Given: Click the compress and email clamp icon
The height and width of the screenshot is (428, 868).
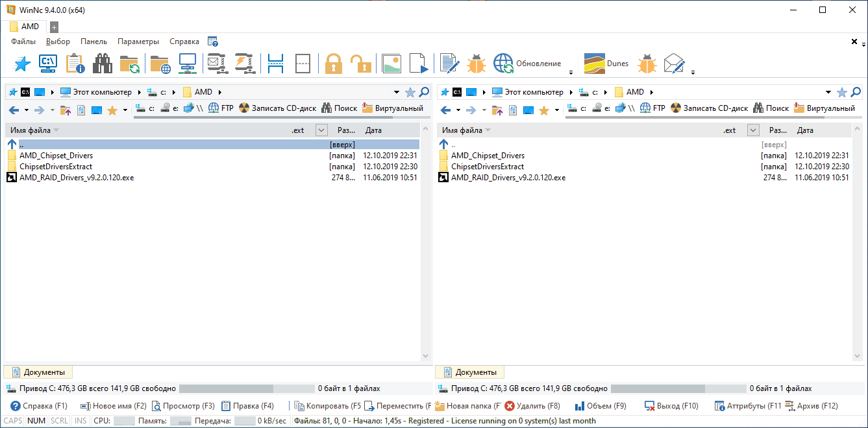Looking at the screenshot, I should (216, 64).
